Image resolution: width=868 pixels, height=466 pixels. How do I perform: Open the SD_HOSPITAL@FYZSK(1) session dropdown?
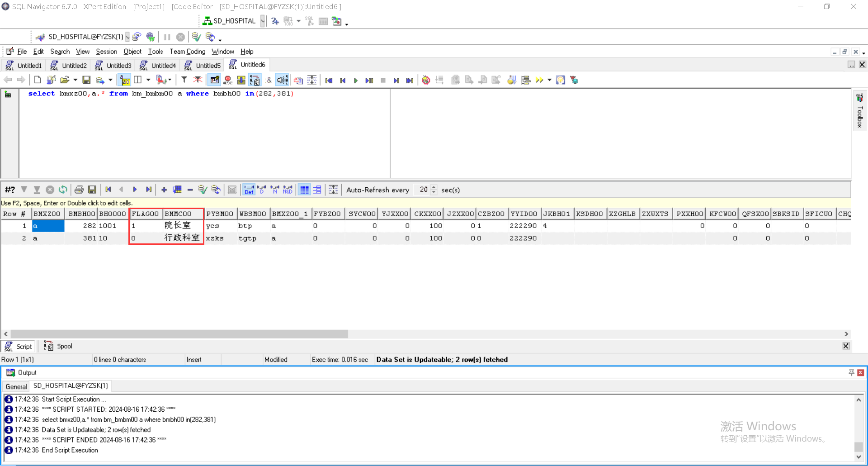coord(127,37)
